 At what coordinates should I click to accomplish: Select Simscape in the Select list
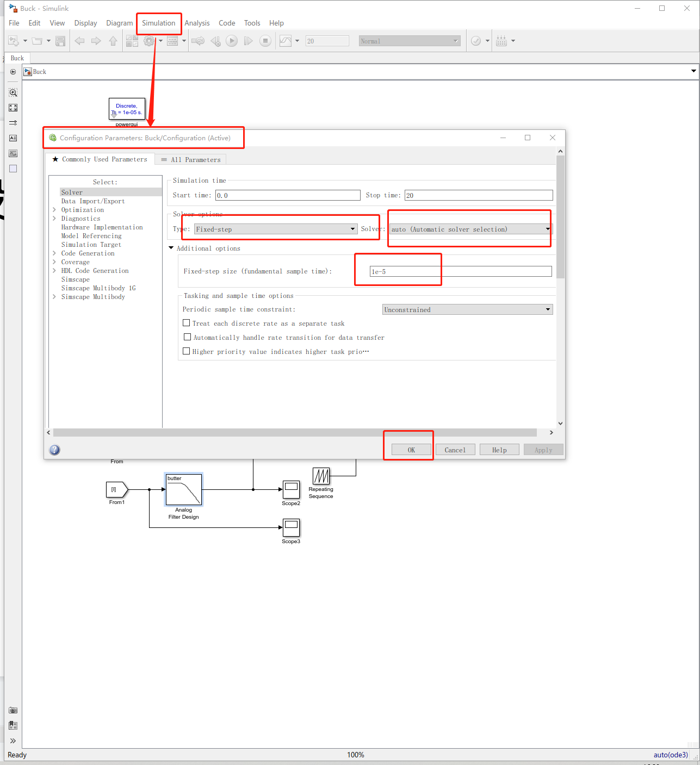(76, 279)
